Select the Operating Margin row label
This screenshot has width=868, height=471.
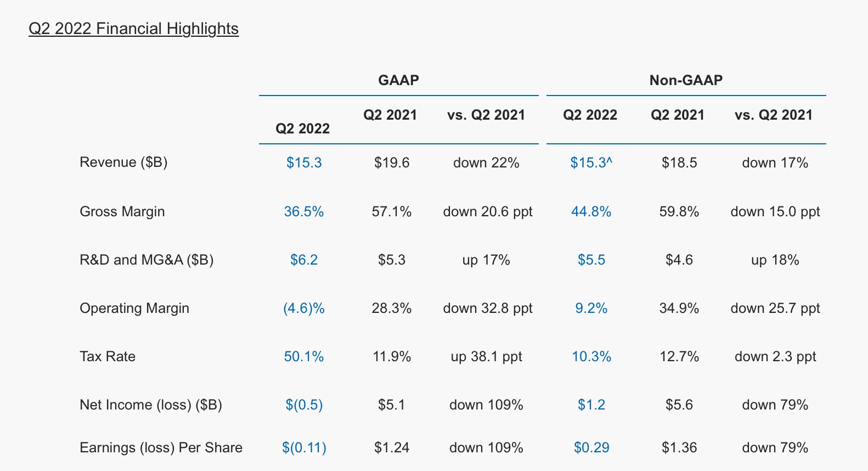134,308
